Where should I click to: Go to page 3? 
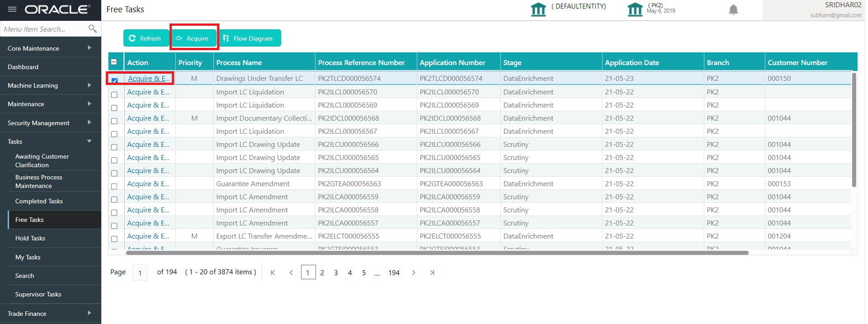(336, 272)
